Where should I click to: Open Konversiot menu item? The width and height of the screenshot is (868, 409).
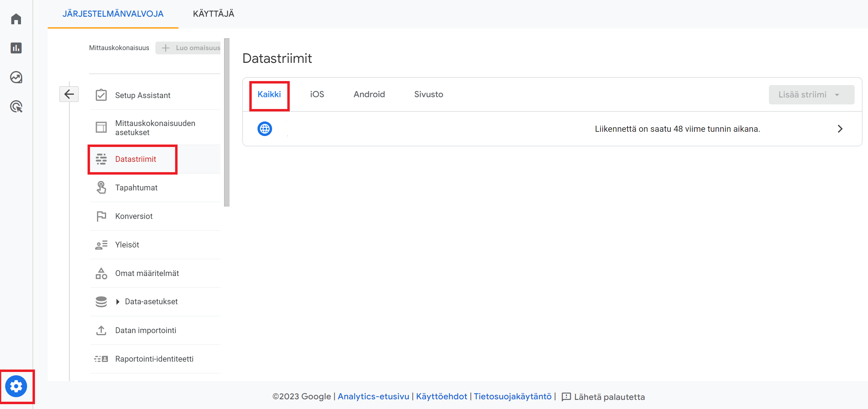pyautogui.click(x=134, y=216)
